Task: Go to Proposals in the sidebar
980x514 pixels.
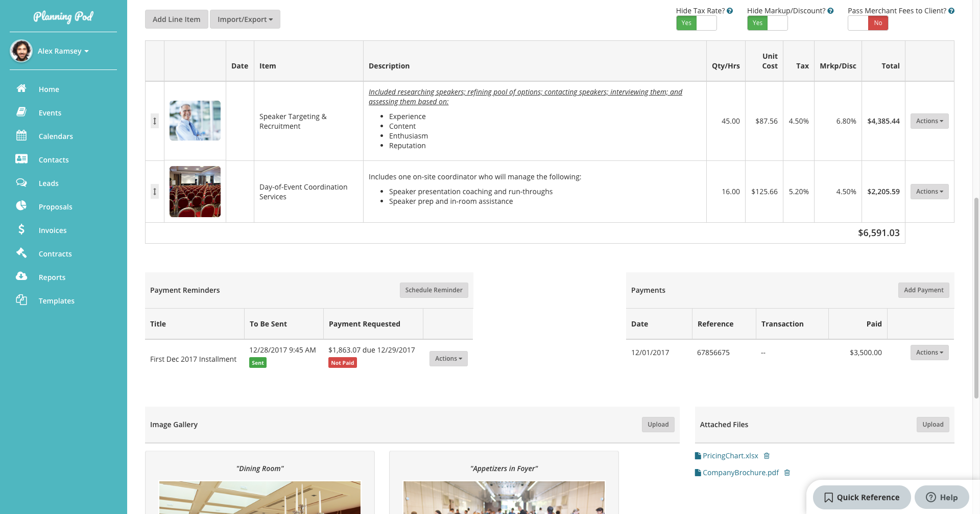Action: point(55,207)
